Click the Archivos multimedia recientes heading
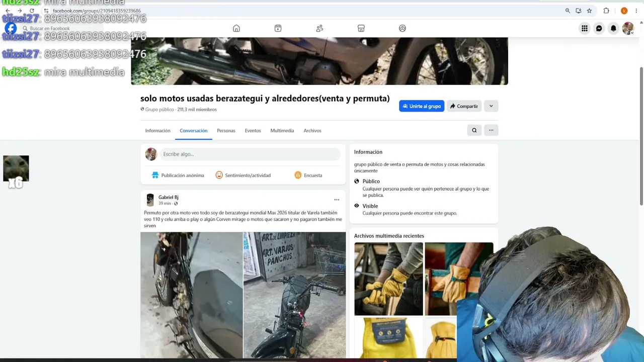644x362 pixels. 389,236
